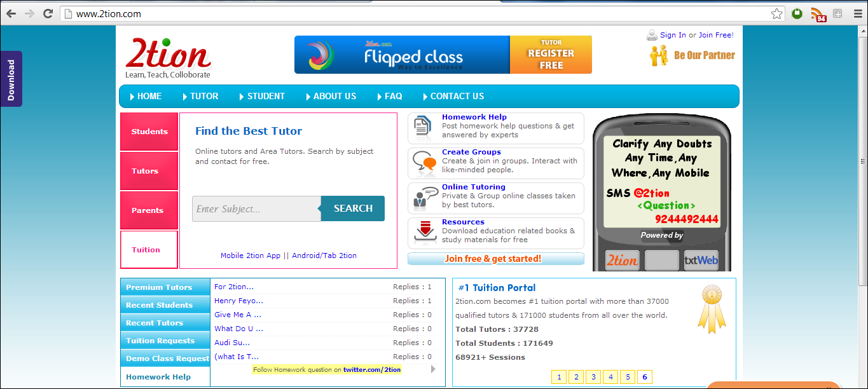Switch to the Tuition Requests tab
The width and height of the screenshot is (868, 389).
[165, 341]
